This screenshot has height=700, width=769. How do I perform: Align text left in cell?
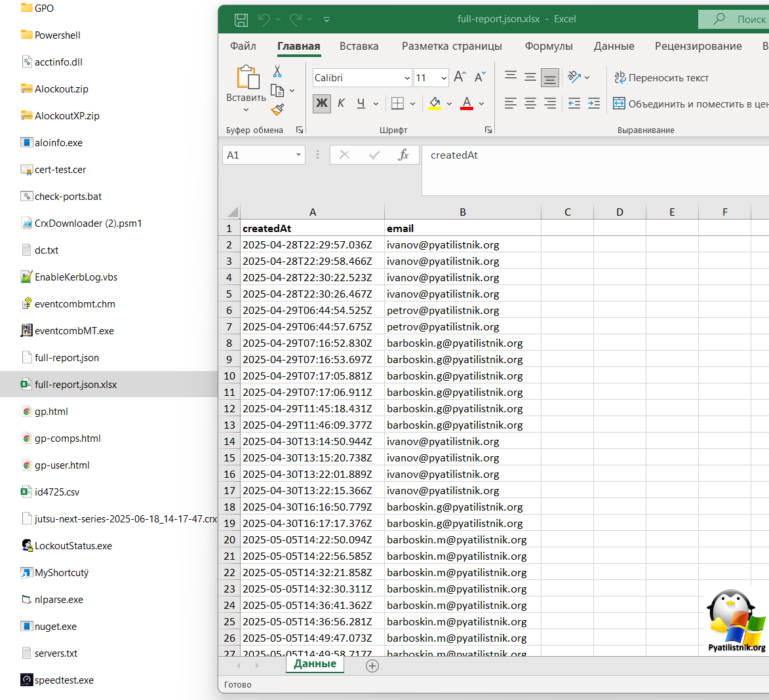(x=511, y=103)
